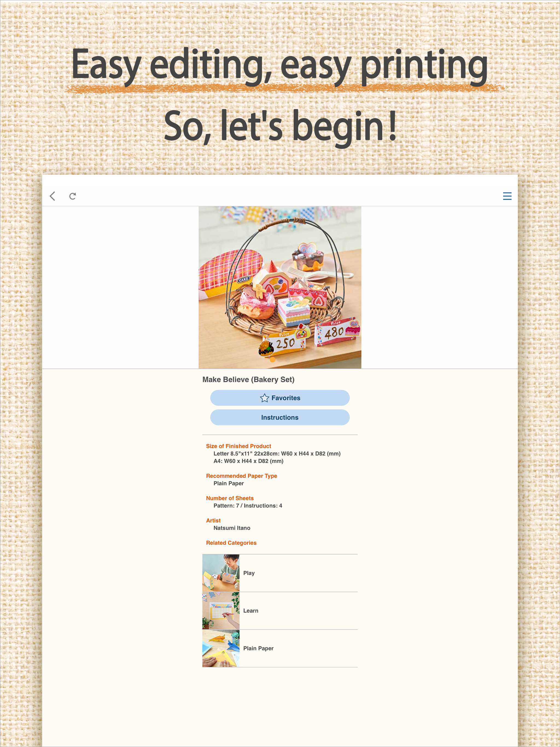
Task: Select the first orange carousel dot
Action: coord(273,360)
